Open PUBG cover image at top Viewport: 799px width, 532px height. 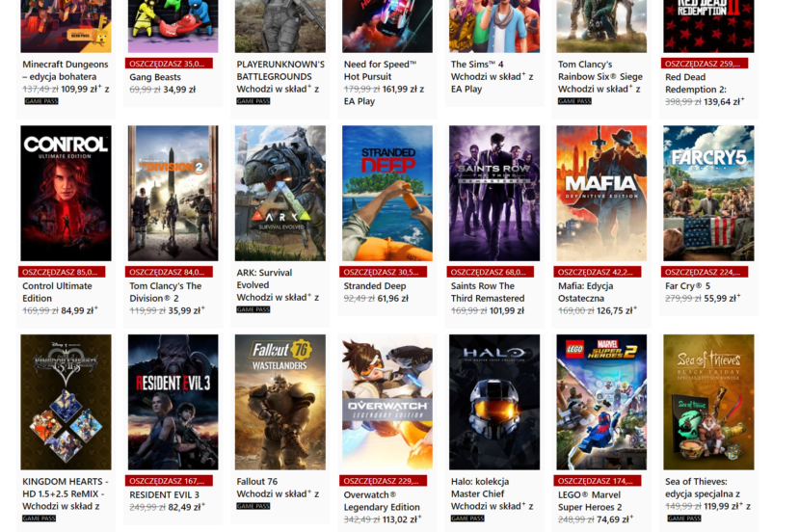280,26
